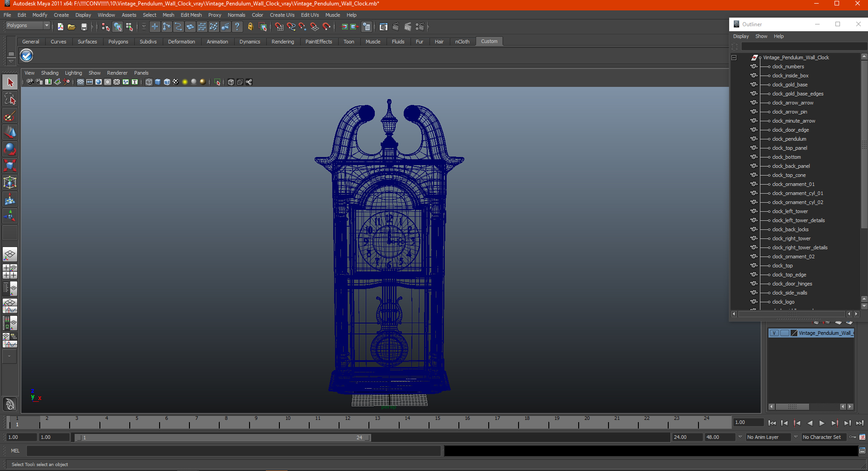The height and width of the screenshot is (471, 868).
Task: Click the Open Scene folder icon
Action: (71, 27)
